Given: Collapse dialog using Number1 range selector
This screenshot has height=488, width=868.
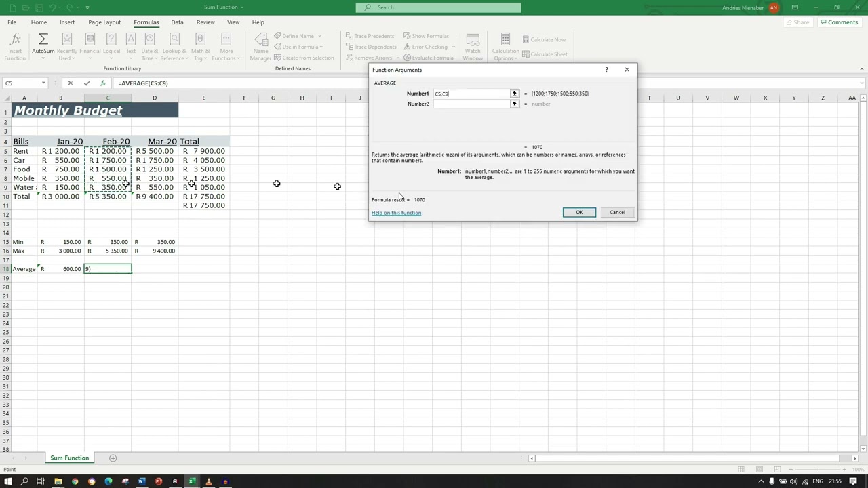Looking at the screenshot, I should 514,94.
